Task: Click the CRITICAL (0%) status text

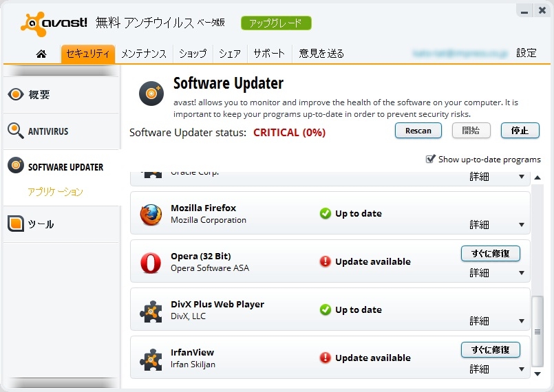Action: tap(289, 133)
